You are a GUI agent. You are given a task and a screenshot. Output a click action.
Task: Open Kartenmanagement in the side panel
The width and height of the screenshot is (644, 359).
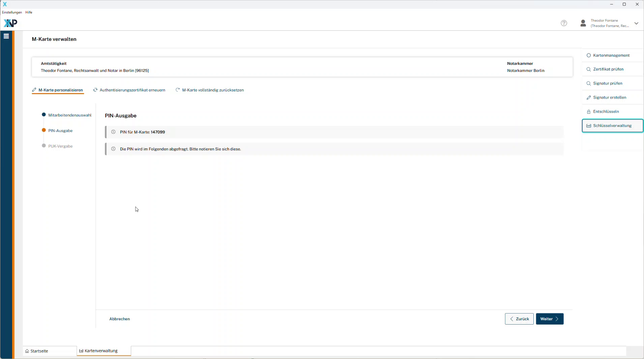tap(611, 55)
